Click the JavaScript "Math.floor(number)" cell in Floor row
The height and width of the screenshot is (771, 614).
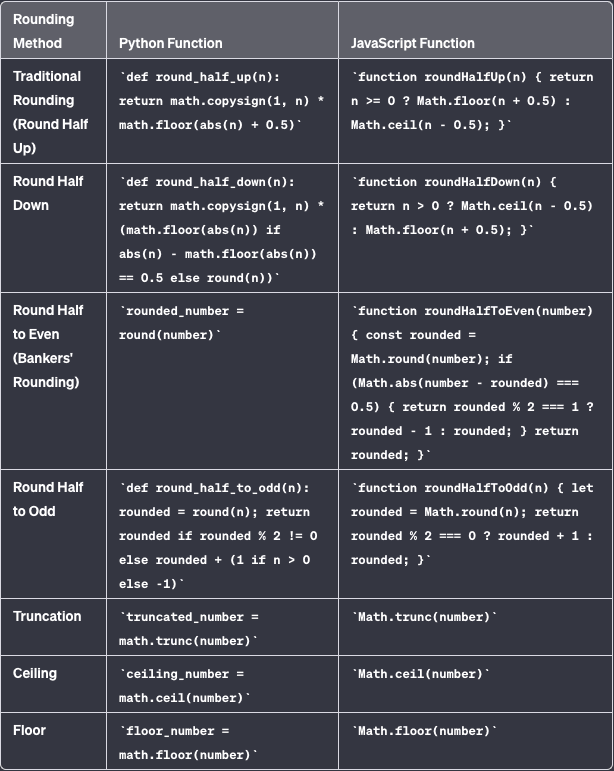coord(424,731)
